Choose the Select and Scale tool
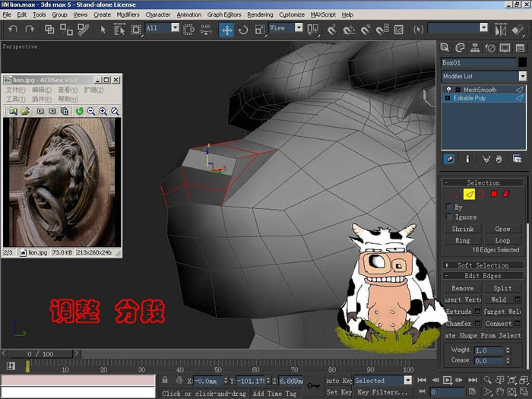The width and height of the screenshot is (532, 399). 260,30
